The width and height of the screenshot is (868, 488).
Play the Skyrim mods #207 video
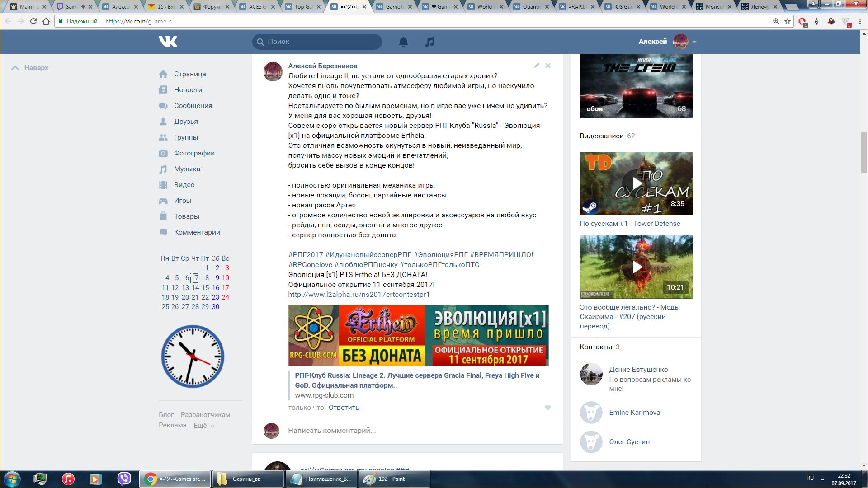coord(636,267)
